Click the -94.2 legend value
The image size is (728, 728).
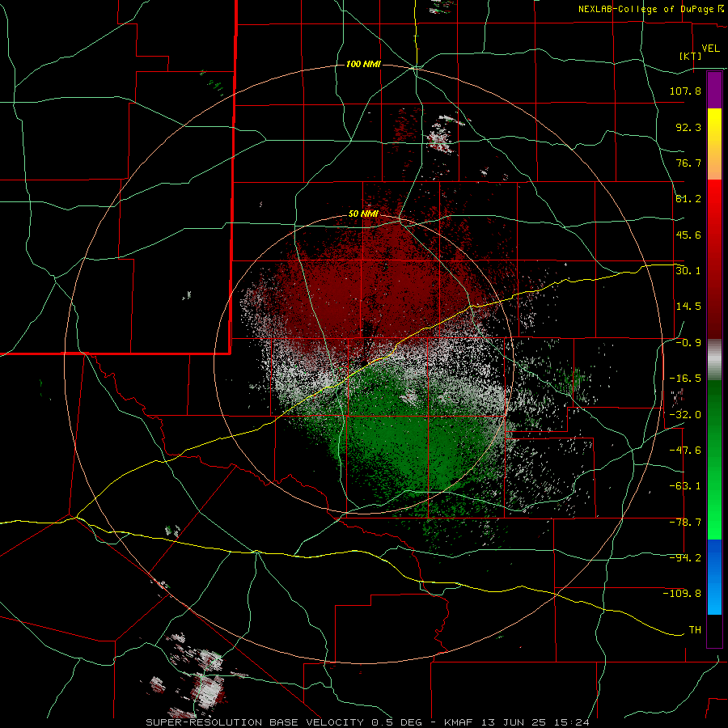click(685, 558)
